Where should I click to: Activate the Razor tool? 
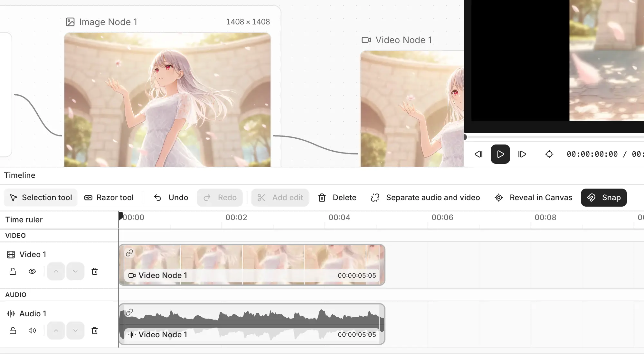pyautogui.click(x=109, y=198)
